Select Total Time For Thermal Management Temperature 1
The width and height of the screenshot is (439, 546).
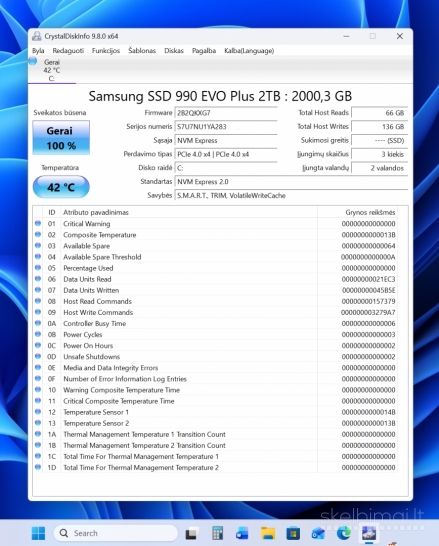point(215,457)
